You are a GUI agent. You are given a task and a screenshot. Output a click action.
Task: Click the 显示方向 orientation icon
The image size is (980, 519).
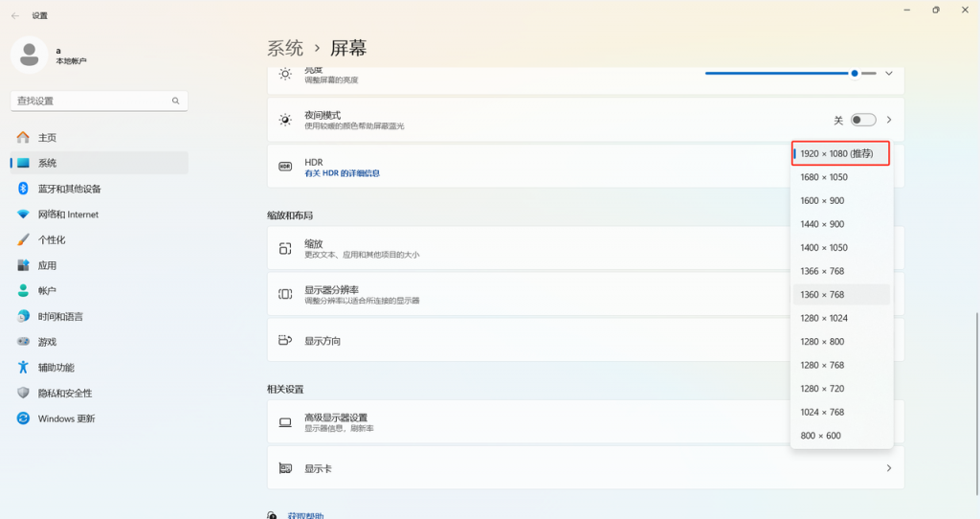tap(285, 340)
